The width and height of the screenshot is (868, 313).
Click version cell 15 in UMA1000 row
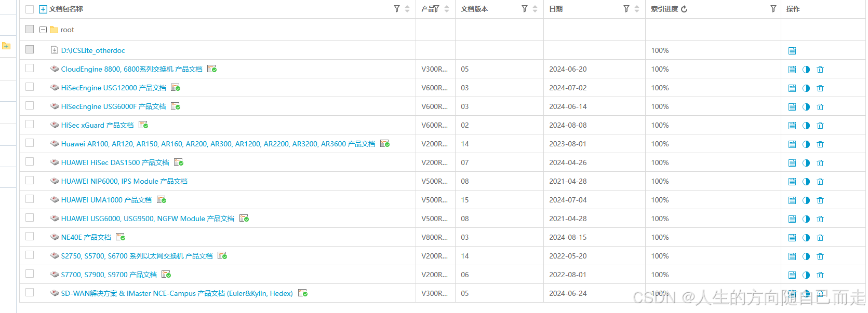[x=465, y=200]
